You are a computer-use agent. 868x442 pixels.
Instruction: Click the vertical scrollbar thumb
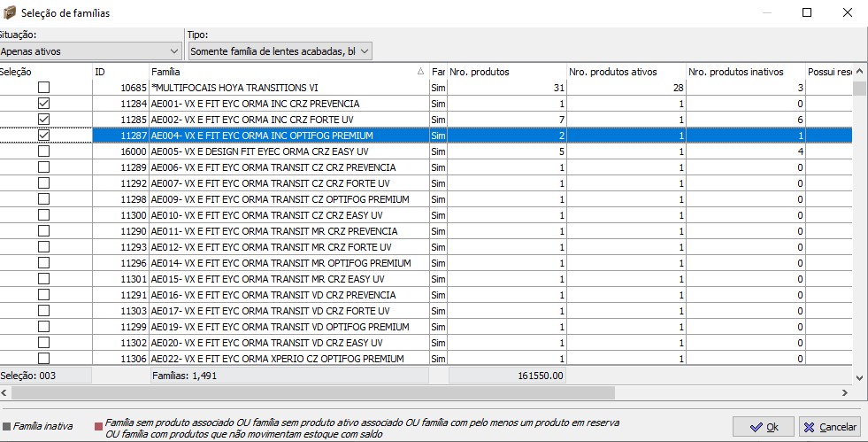pos(859,89)
